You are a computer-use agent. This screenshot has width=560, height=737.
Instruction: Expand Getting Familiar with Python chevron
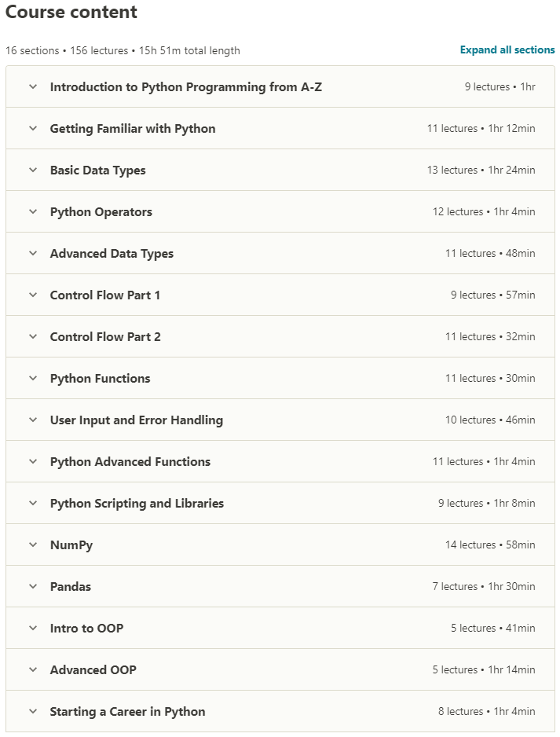33,129
